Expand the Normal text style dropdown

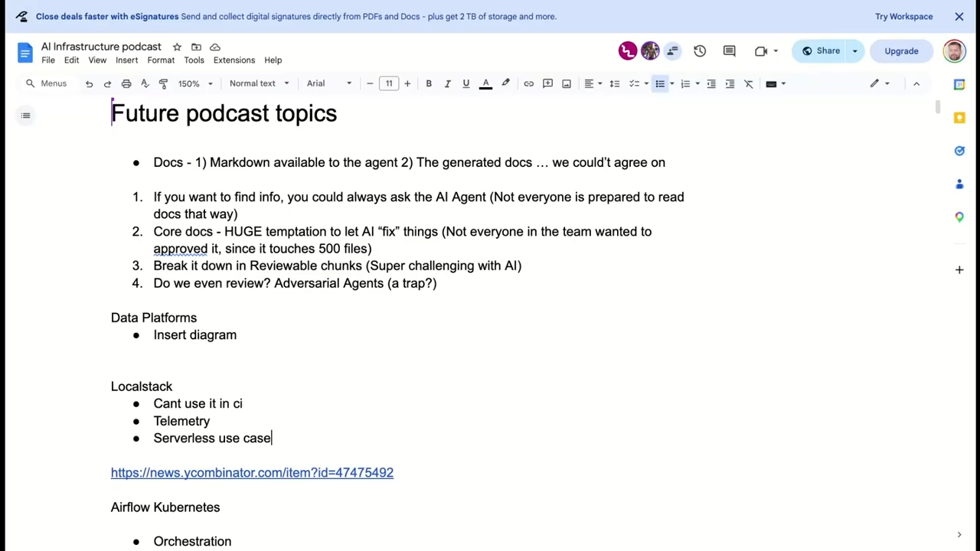[259, 83]
